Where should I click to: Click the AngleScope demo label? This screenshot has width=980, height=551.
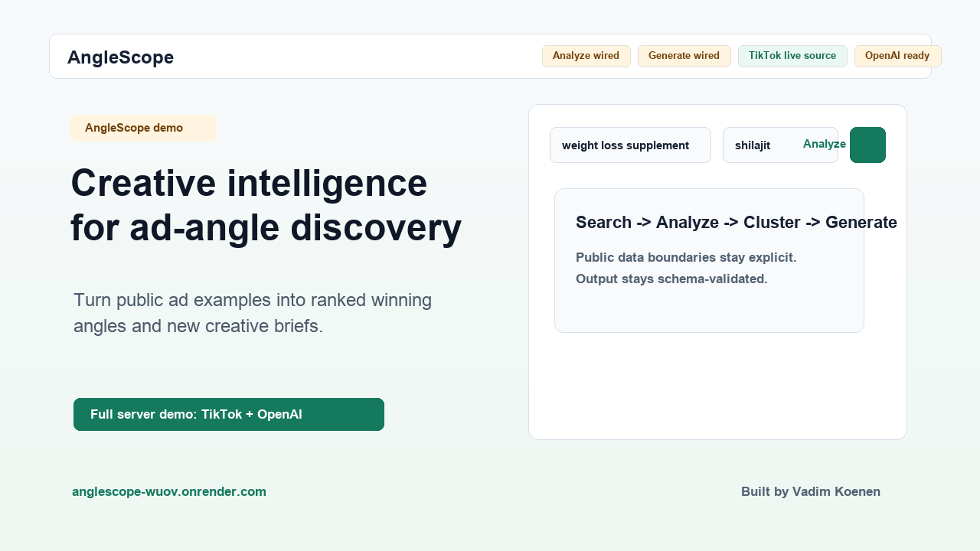coord(143,128)
